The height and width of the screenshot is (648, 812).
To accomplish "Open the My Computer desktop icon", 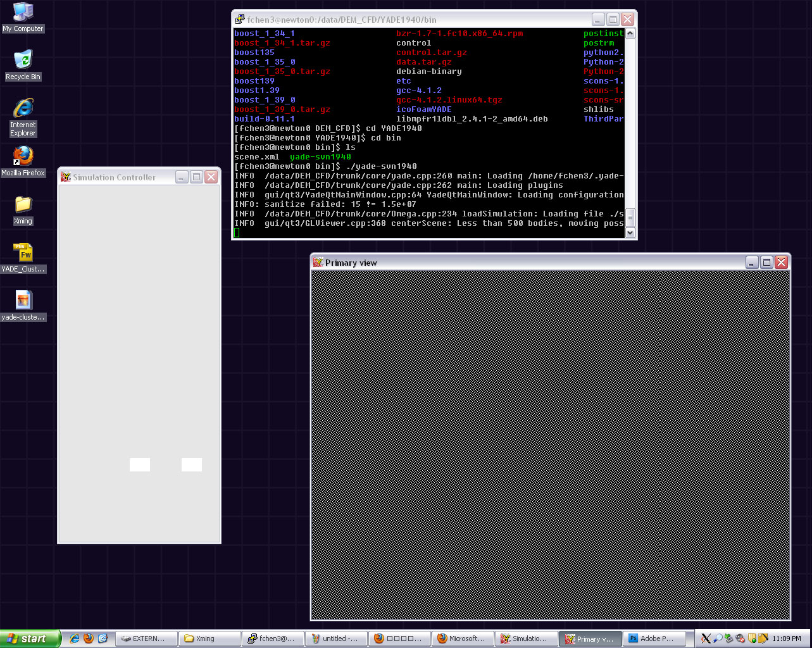I will pos(23,13).
